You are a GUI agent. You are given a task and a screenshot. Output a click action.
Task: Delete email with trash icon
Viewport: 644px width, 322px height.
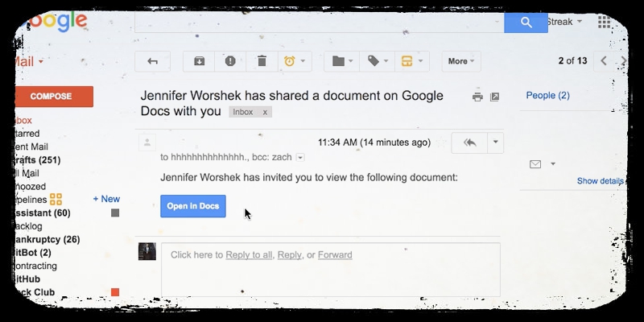click(262, 61)
